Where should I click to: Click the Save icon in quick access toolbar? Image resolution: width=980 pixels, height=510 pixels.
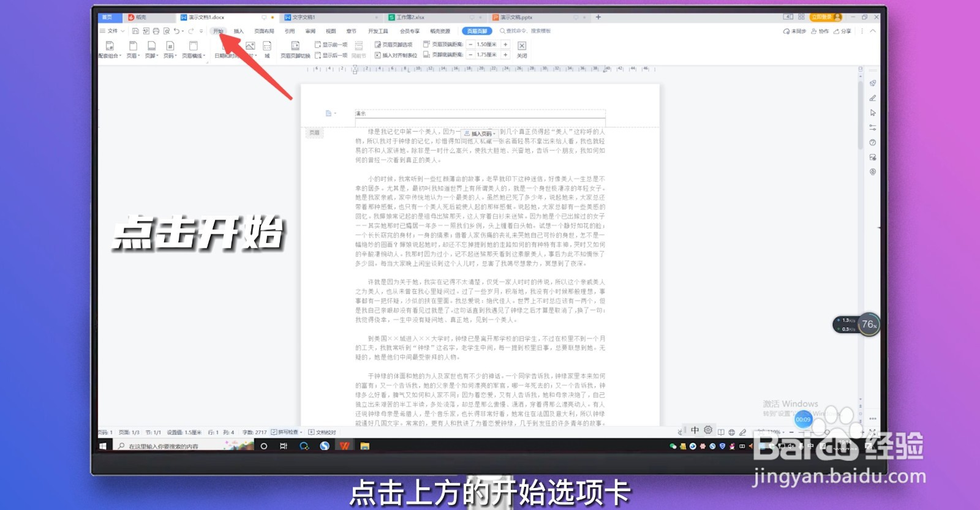tap(135, 31)
